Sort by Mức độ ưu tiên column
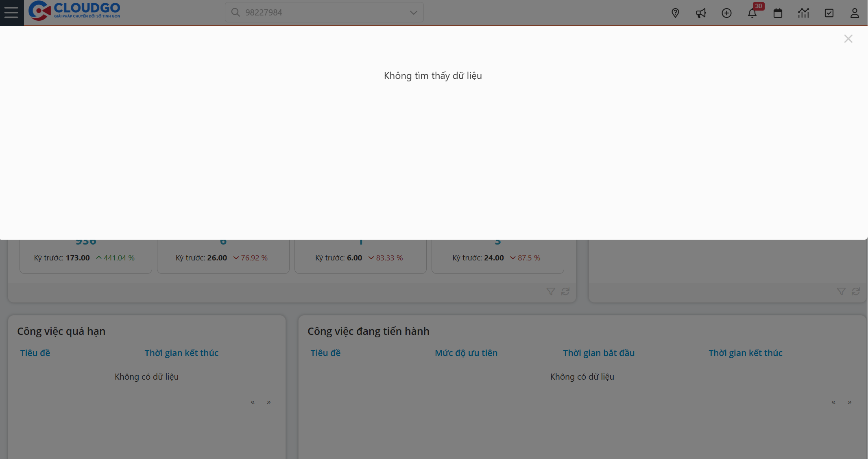Image resolution: width=868 pixels, height=459 pixels. pyautogui.click(x=466, y=353)
